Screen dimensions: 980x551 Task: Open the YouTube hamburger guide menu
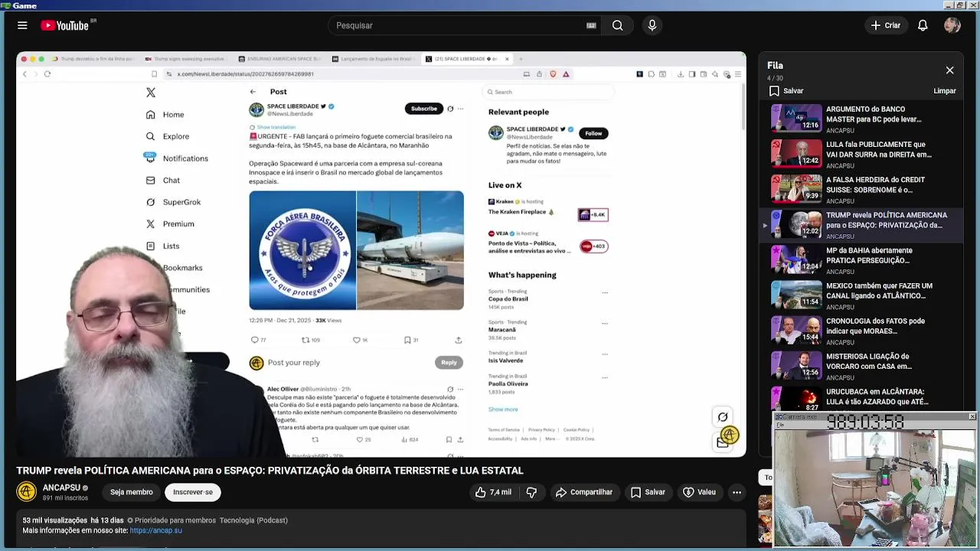click(22, 25)
